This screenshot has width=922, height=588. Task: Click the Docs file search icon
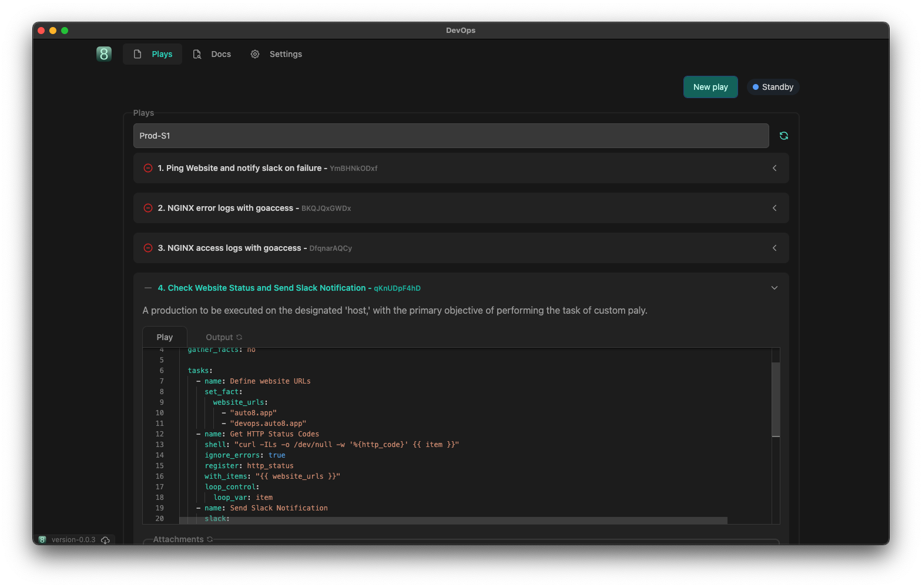pyautogui.click(x=197, y=54)
